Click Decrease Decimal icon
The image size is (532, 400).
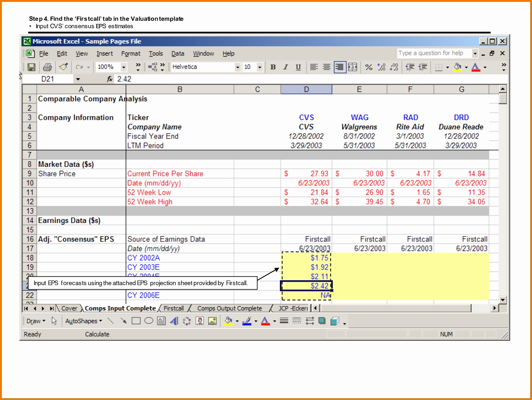394,67
